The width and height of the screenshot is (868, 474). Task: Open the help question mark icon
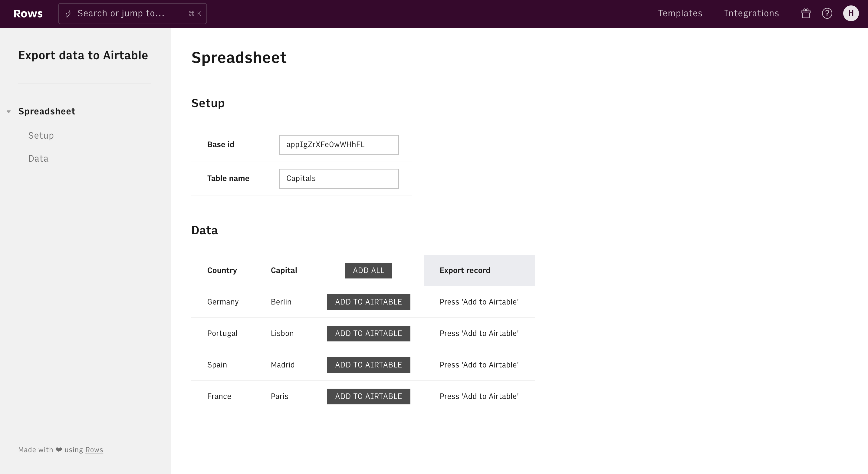[x=827, y=14]
